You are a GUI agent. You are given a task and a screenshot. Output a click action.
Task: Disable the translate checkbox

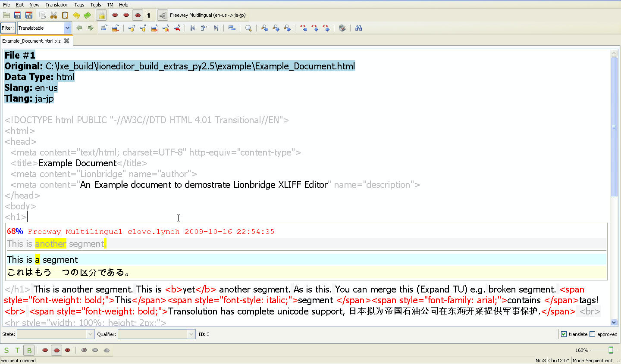pos(563,334)
